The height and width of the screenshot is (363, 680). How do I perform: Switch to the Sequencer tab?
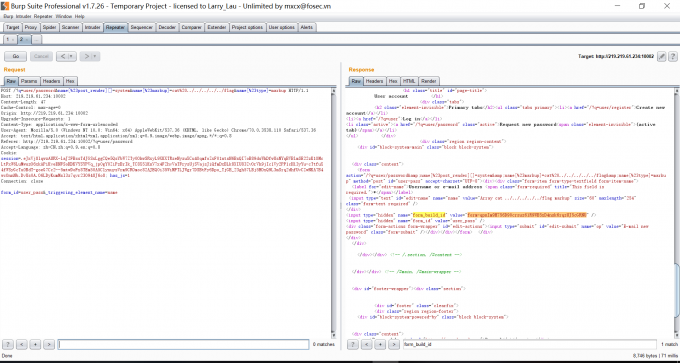(142, 27)
